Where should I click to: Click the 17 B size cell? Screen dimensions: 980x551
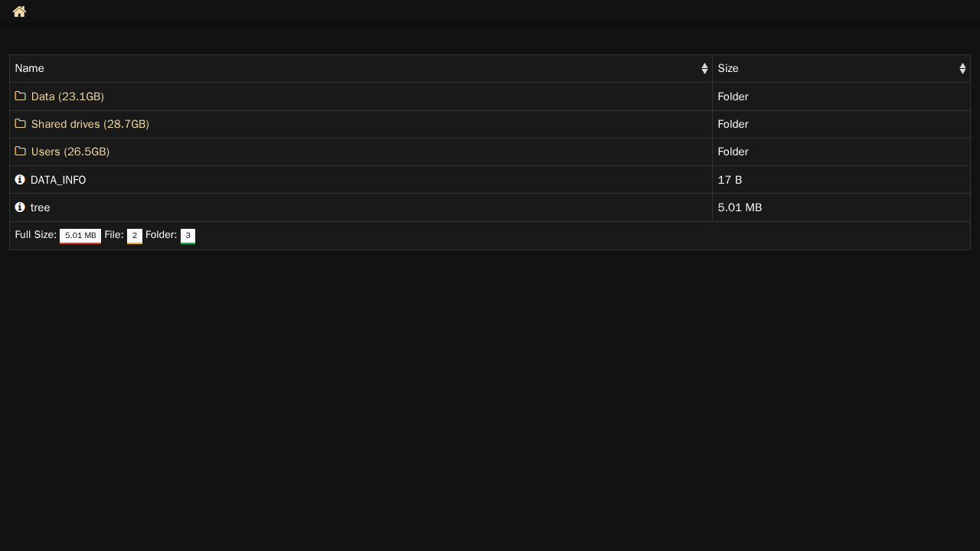tap(730, 180)
